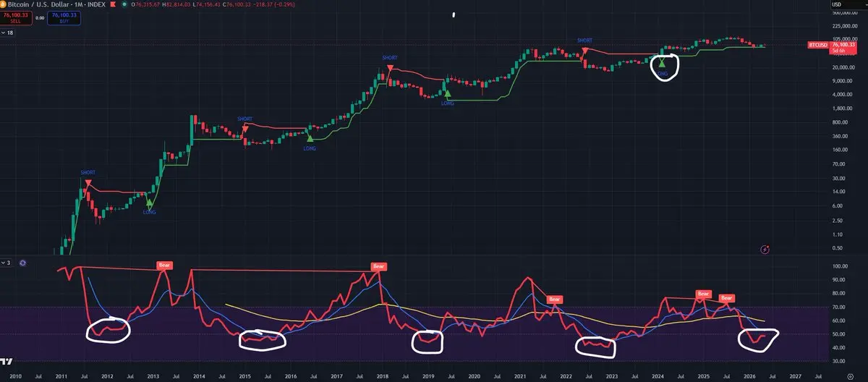Click the red SHORT arrow marker in 2022

coord(585,51)
